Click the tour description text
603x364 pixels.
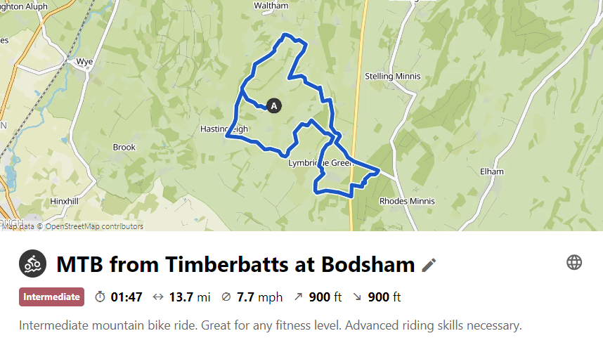click(271, 326)
